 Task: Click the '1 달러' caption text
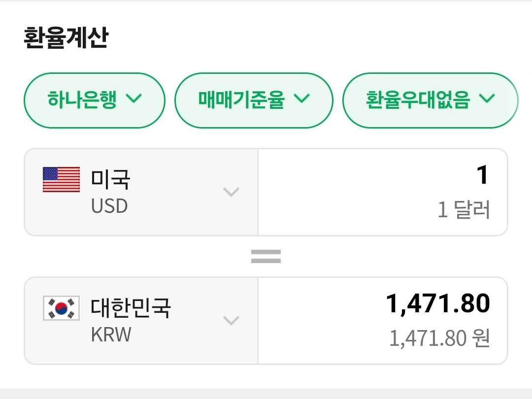464,210
